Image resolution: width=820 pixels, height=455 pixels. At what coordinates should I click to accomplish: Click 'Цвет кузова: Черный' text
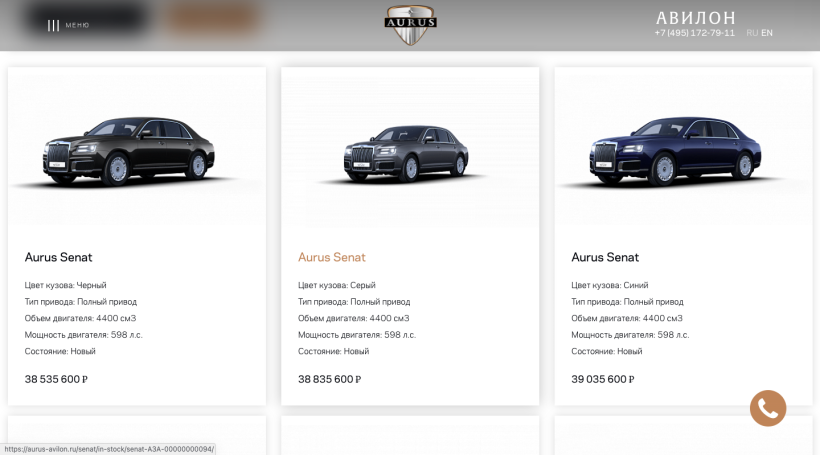tap(65, 285)
